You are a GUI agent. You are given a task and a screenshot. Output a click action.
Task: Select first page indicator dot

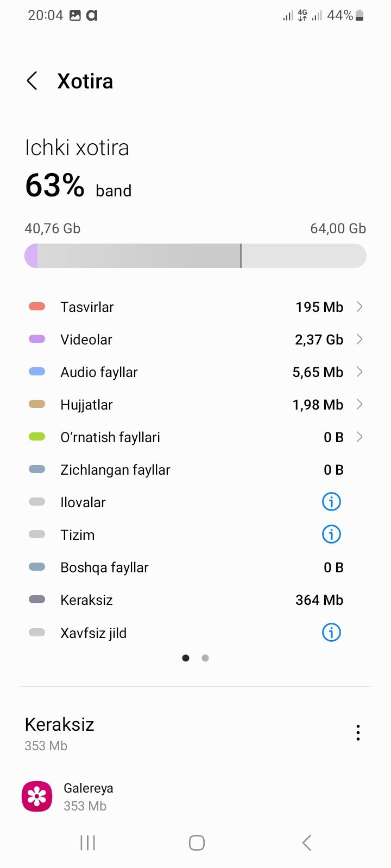[x=186, y=658]
